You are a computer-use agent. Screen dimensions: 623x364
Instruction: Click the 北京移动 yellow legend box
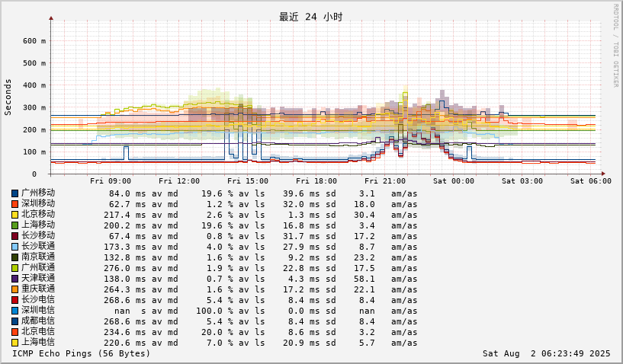pos(15,216)
